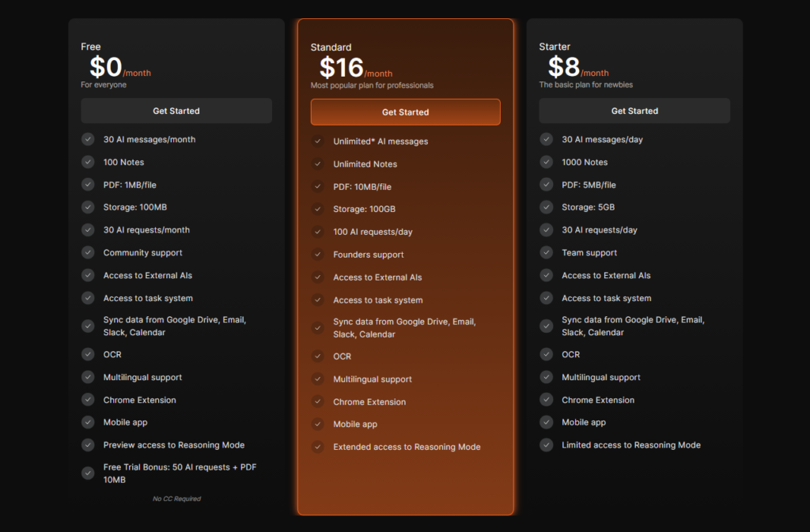
Task: Click checkmark icon beside 30 AI messages/month
Action: pyautogui.click(x=88, y=139)
